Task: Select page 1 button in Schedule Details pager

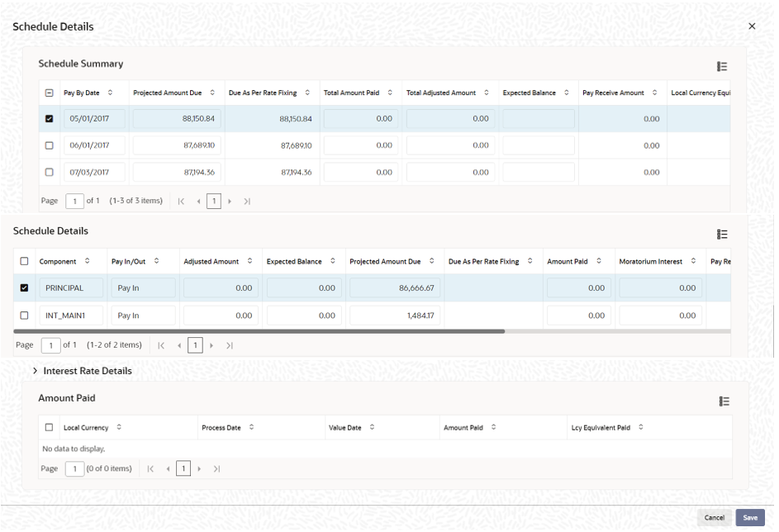Action: tap(195, 345)
